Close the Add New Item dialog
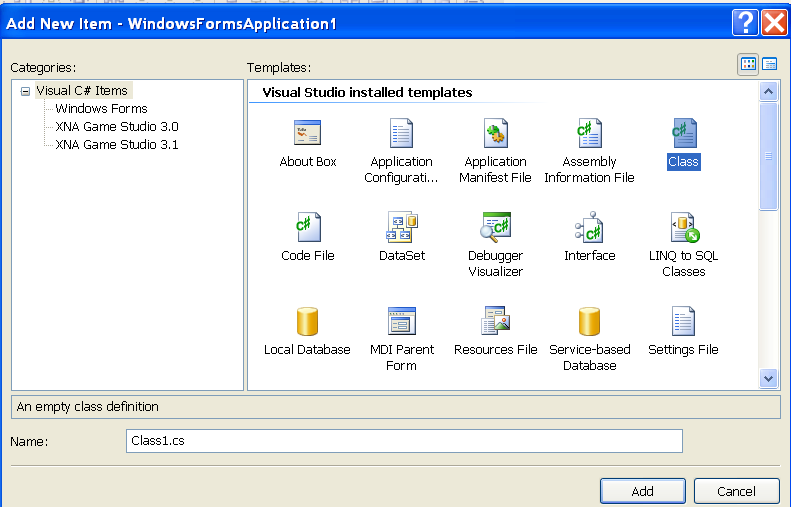791x507 pixels. (x=774, y=22)
